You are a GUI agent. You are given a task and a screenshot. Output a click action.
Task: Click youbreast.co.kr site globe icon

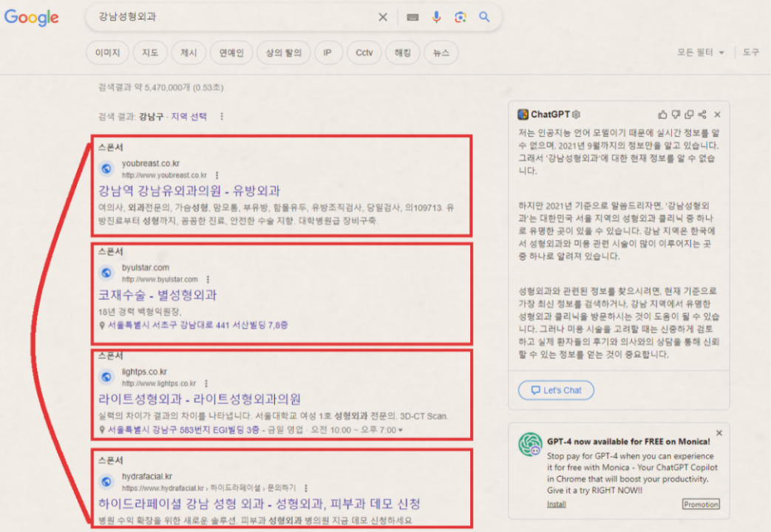106,168
